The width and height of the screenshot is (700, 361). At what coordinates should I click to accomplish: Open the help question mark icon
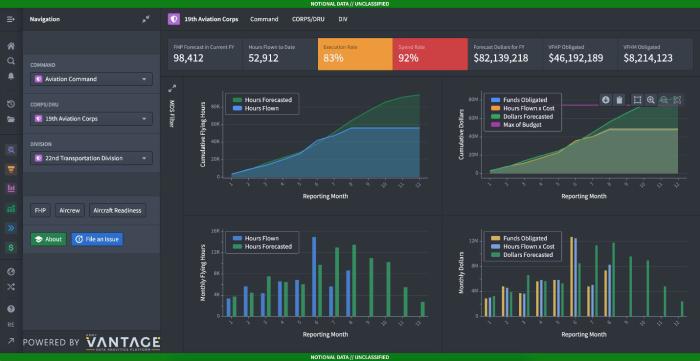click(x=11, y=309)
